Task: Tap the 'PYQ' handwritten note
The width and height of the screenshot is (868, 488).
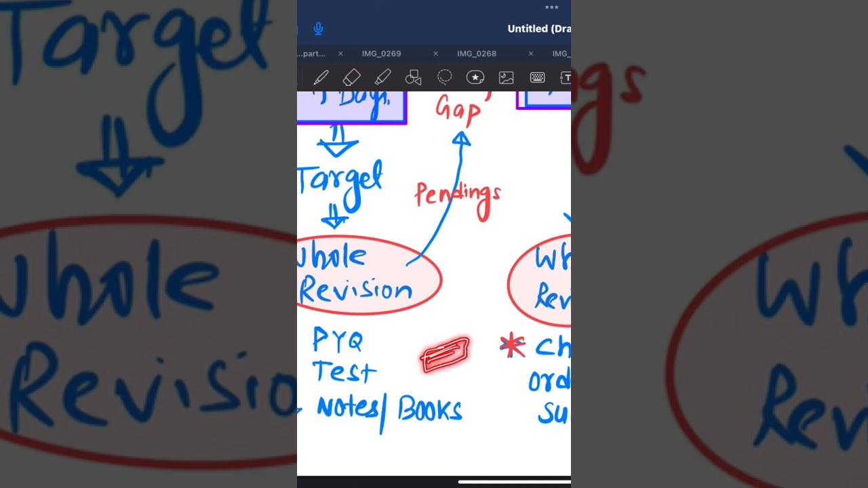Action: pos(338,340)
